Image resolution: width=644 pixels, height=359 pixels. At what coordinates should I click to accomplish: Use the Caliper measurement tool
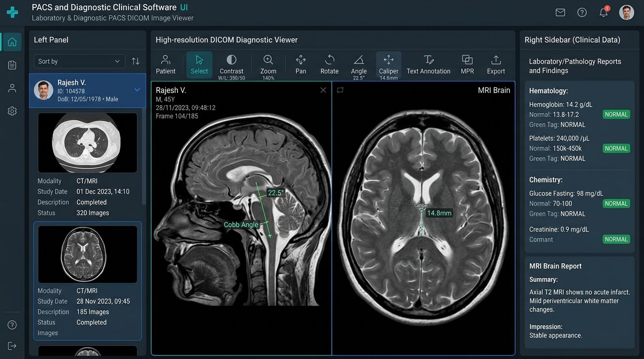[x=388, y=66]
